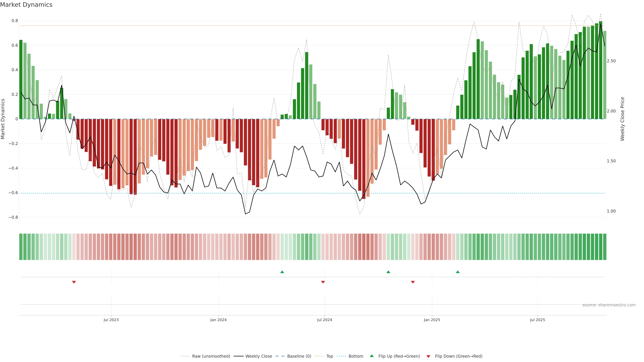Toggle the Weekly Close series in legend
This screenshot has height=362, width=644.
[x=258, y=356]
